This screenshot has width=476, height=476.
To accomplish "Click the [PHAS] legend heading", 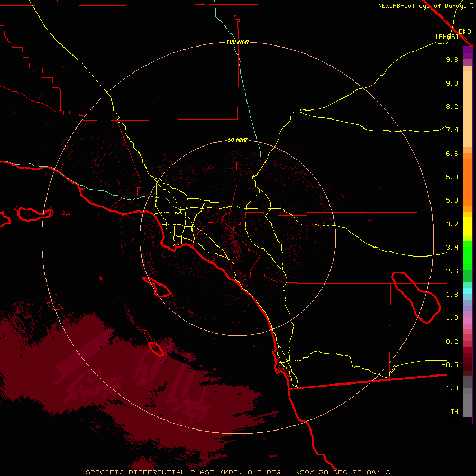I will point(447,36).
